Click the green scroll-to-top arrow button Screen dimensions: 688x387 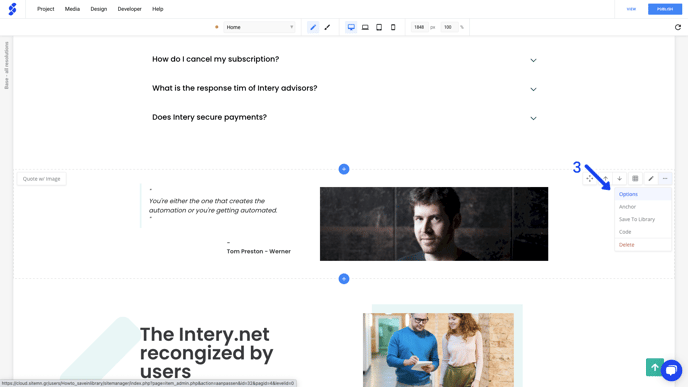click(x=655, y=367)
